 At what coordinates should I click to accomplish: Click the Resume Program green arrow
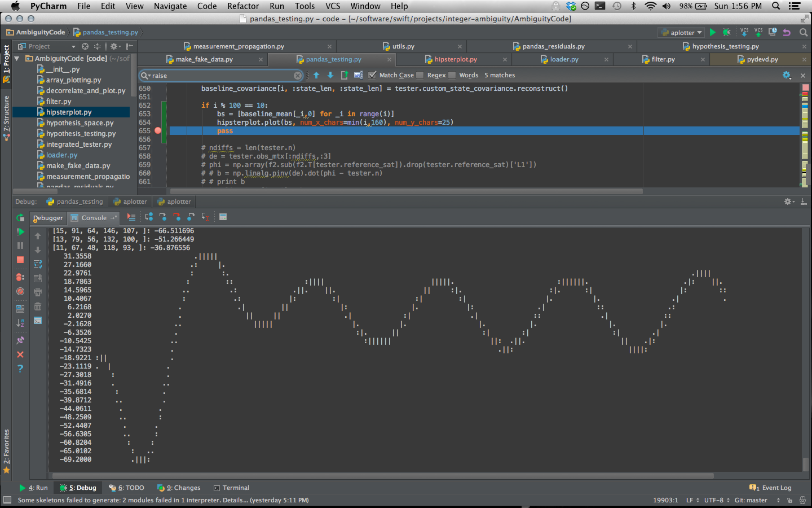click(20, 232)
